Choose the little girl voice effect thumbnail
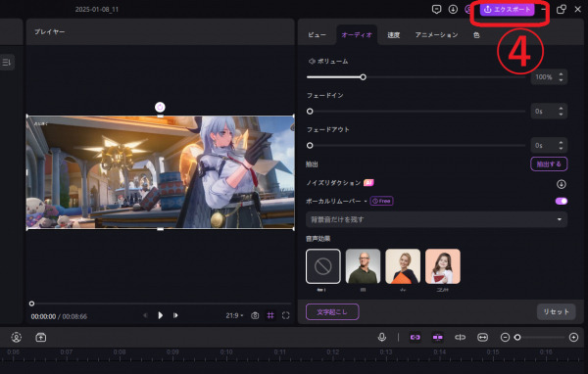 click(x=443, y=266)
